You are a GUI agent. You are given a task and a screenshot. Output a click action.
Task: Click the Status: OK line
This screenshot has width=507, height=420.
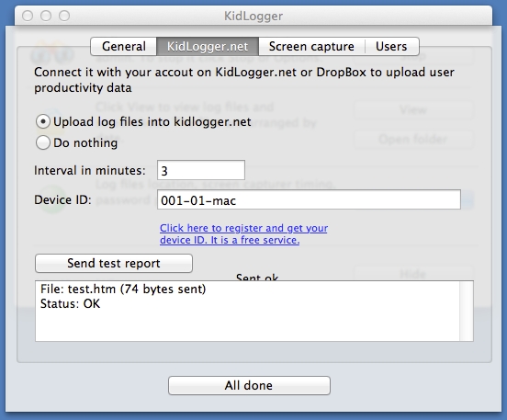point(70,304)
